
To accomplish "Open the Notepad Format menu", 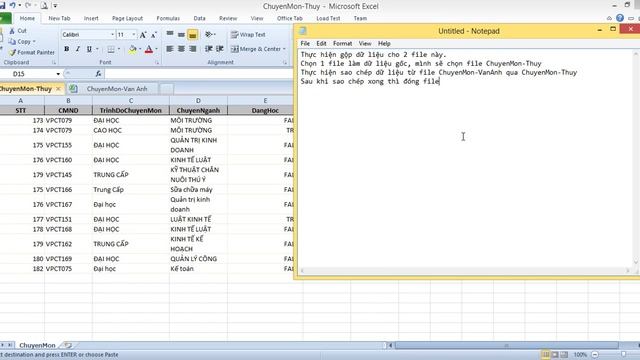I will (342, 43).
